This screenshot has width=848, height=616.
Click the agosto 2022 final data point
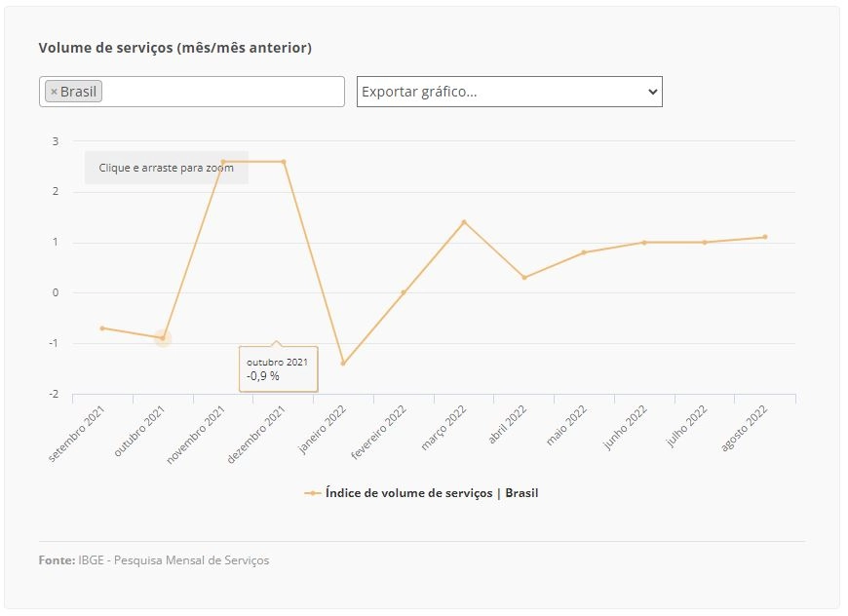click(765, 237)
